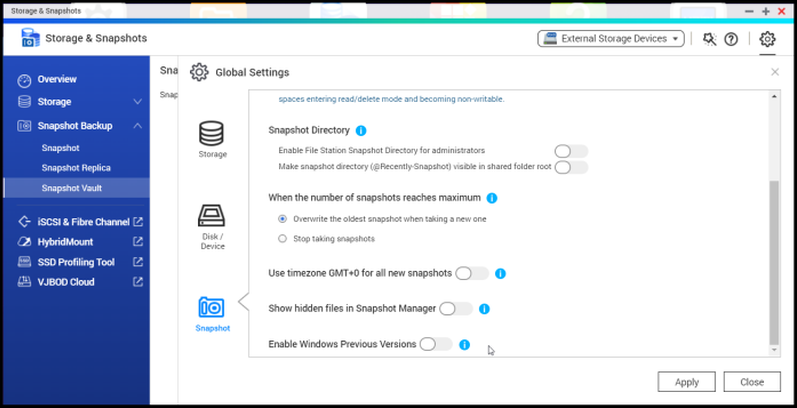The height and width of the screenshot is (408, 797).
Task: Open HybridMount from the sidebar
Action: (x=65, y=242)
